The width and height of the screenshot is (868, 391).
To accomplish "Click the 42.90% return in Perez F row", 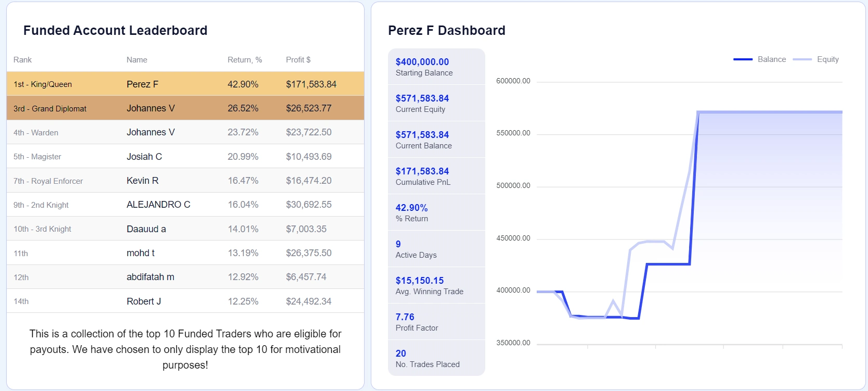I will pos(243,84).
